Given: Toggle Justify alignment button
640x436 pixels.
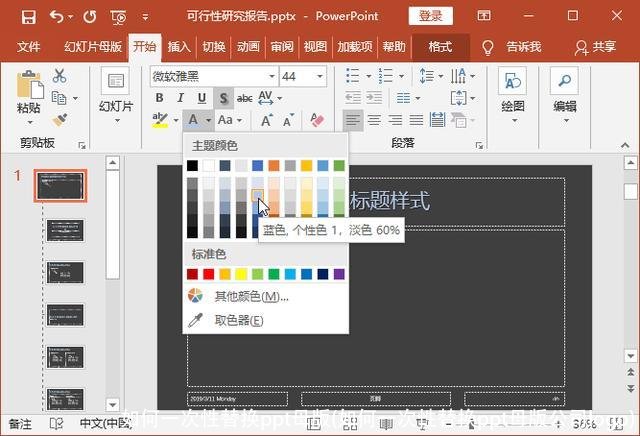Looking at the screenshot, I should [x=416, y=120].
